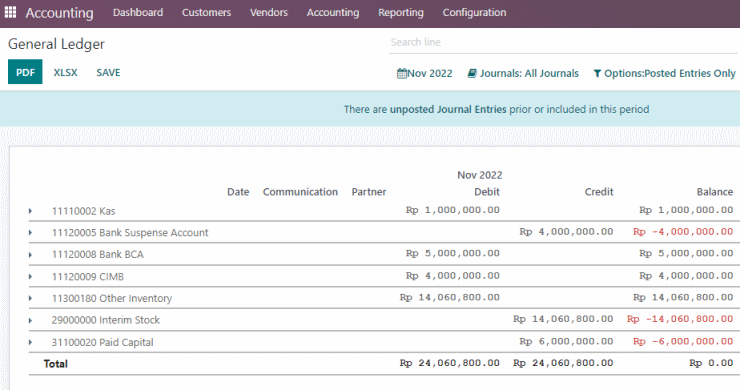Open the Reporting menu
740x390 pixels.
(401, 13)
